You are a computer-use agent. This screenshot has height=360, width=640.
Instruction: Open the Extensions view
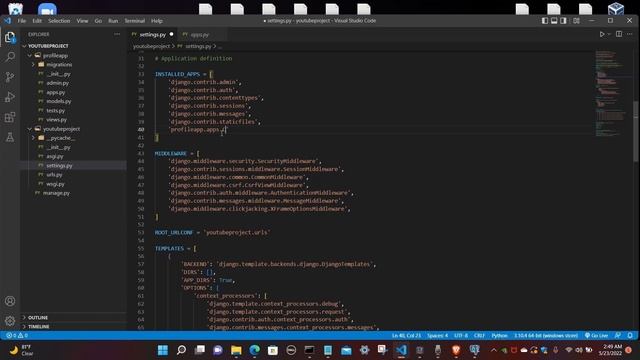10,118
